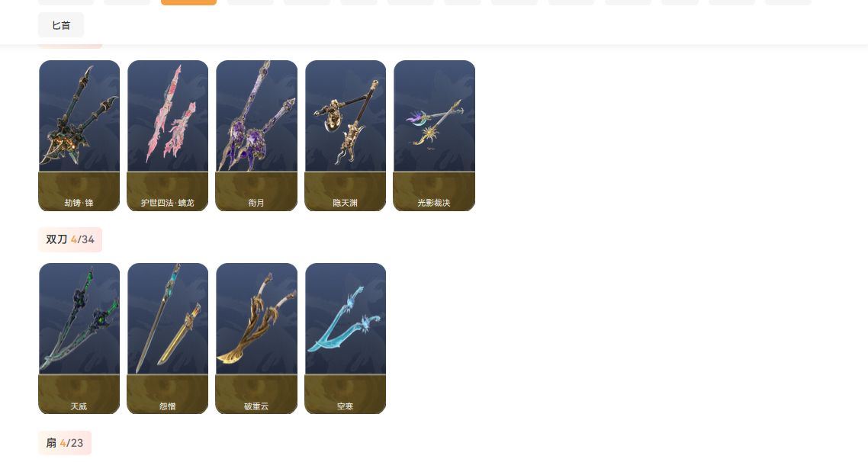Click the 护世四法·螭龙 caption text

pos(168,203)
